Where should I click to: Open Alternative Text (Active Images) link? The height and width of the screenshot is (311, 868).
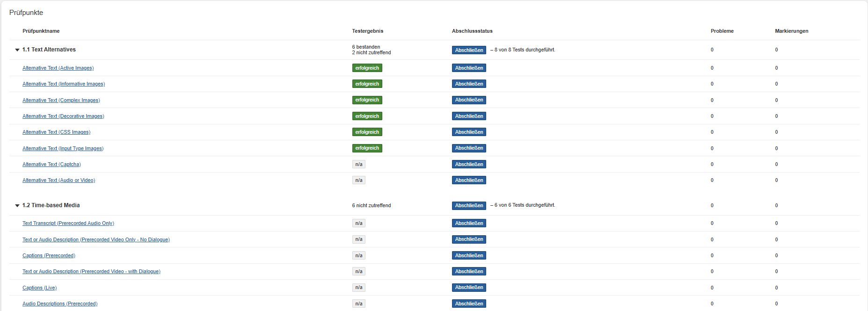pyautogui.click(x=58, y=68)
